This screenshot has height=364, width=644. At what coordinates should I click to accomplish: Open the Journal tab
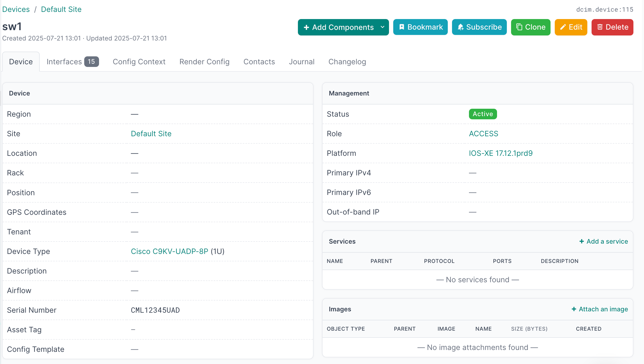302,62
